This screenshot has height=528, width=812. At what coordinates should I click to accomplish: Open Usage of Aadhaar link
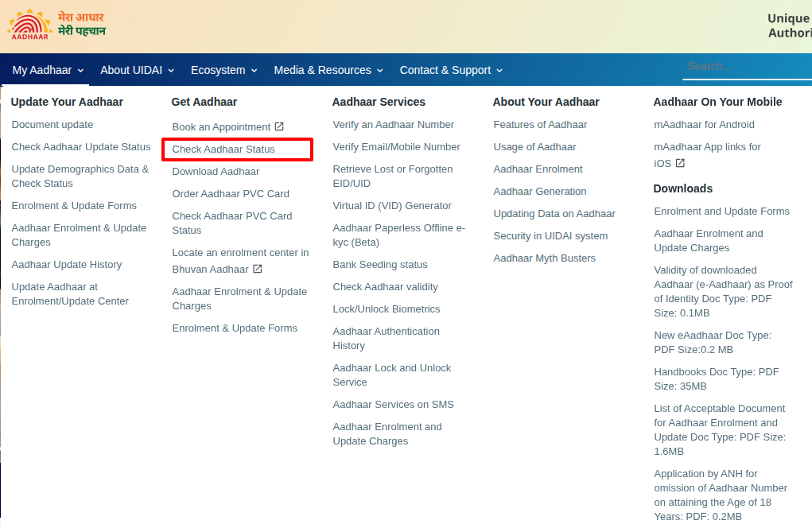(x=534, y=147)
